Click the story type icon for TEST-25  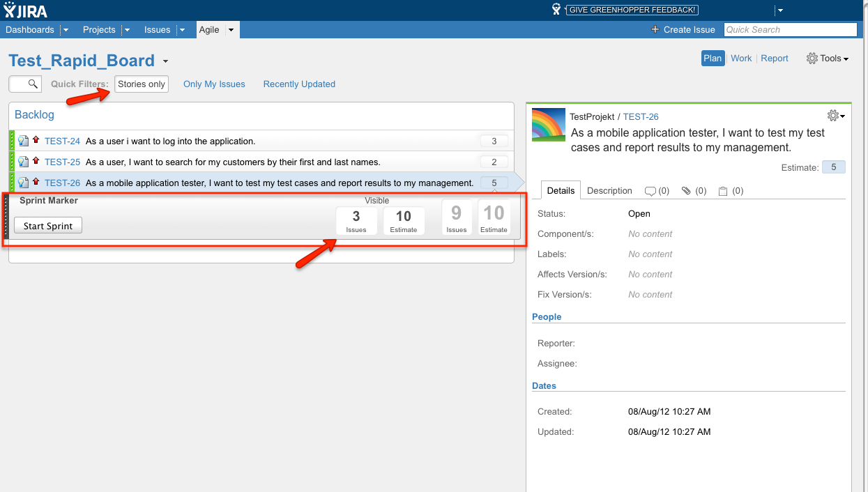(23, 162)
